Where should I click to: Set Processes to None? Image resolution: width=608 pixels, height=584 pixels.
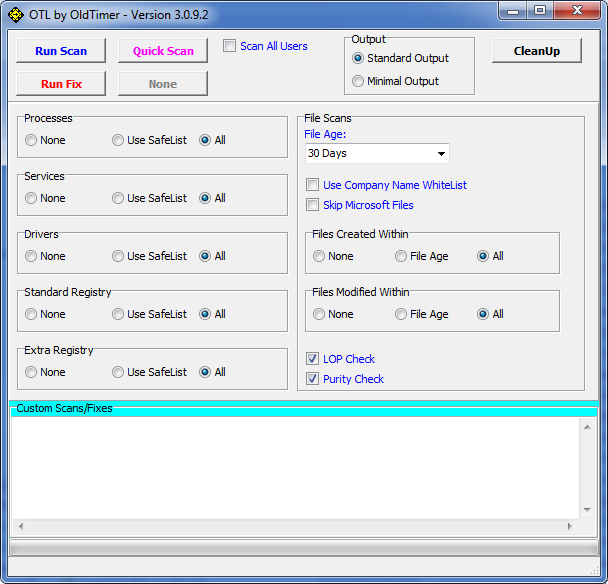(x=31, y=140)
